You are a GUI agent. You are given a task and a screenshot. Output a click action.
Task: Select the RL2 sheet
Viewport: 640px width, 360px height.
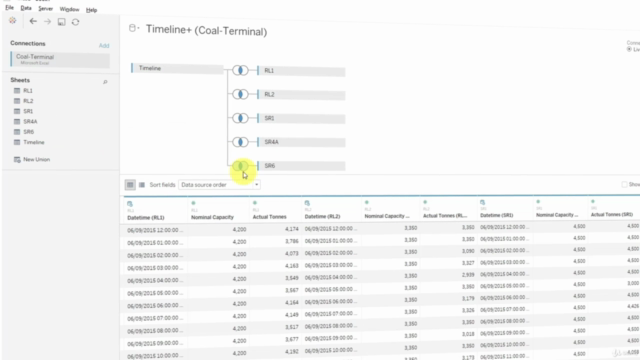28,101
